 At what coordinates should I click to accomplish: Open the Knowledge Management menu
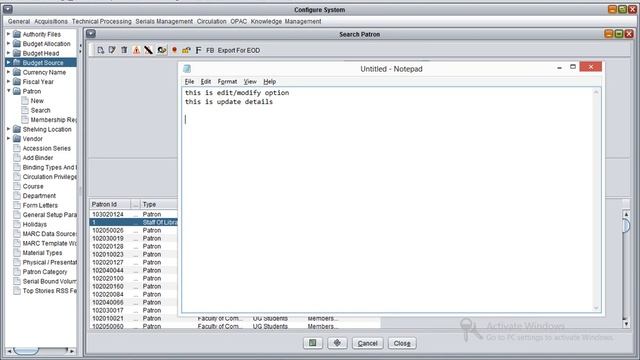pos(286,21)
